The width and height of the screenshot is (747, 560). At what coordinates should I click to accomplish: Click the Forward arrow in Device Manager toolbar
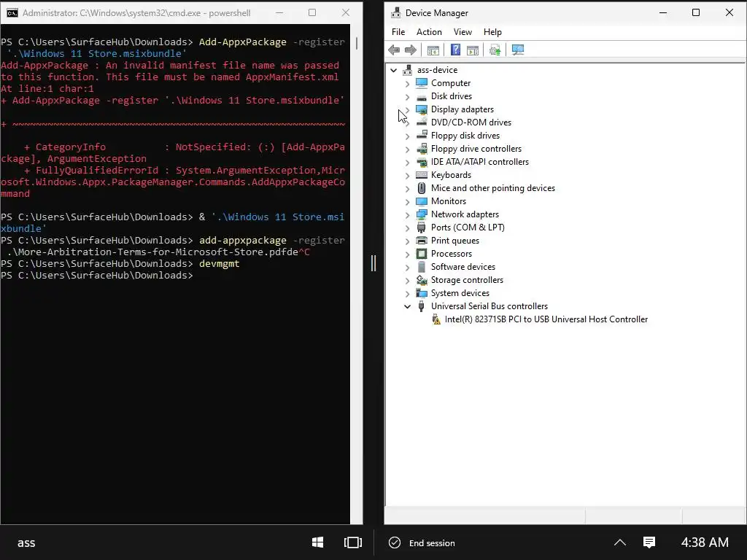tap(410, 50)
